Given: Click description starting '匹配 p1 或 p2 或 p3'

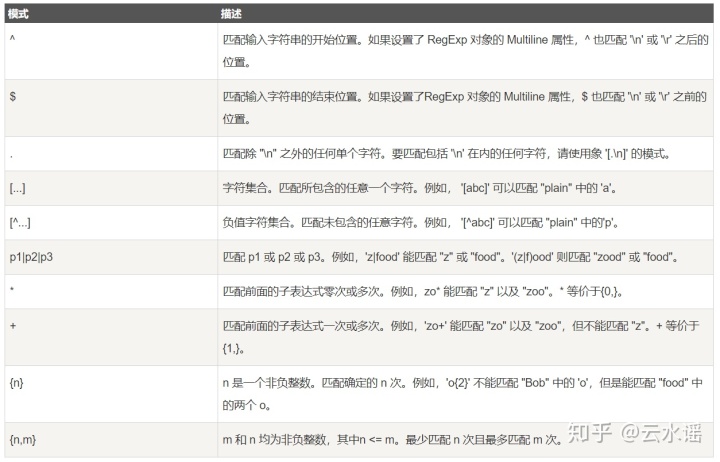Looking at the screenshot, I should tap(465, 257).
